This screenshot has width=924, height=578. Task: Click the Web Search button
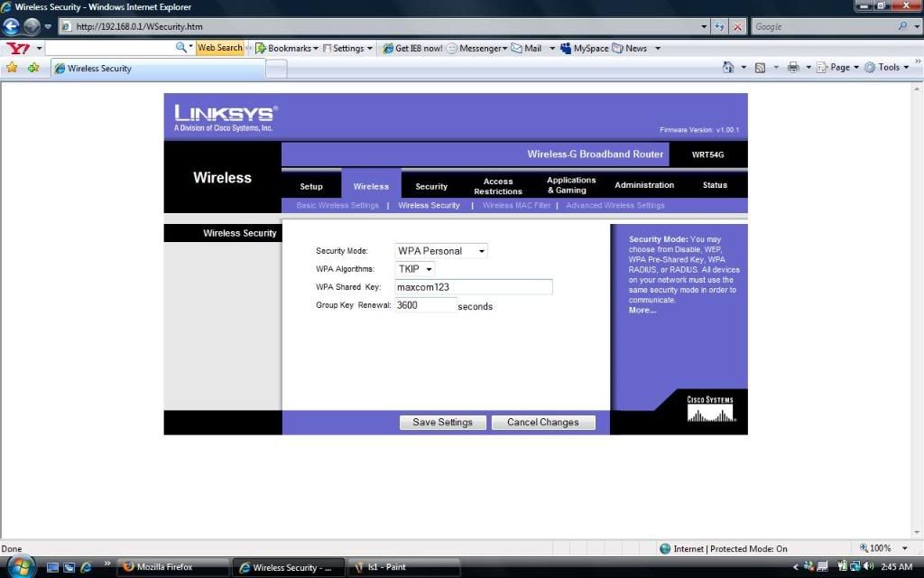tap(219, 48)
